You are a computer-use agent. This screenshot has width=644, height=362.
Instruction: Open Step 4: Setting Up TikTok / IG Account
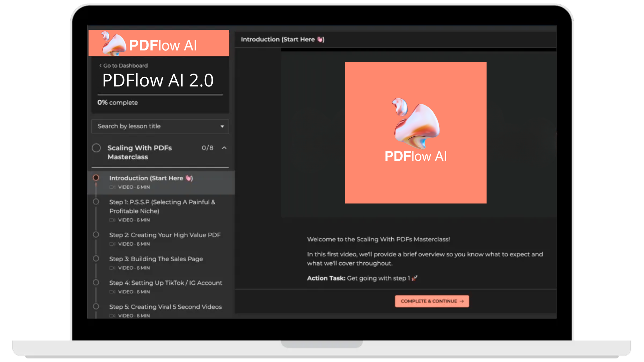click(165, 283)
